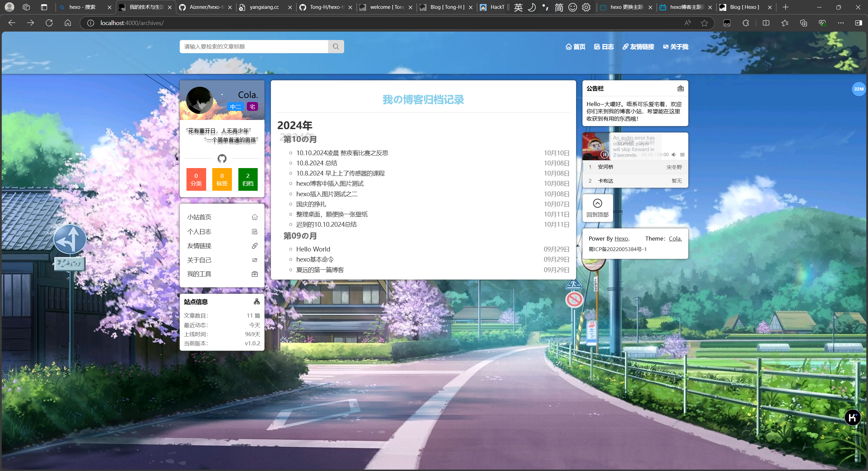868x471 pixels.
Task: Open the GitHub icon in profile card
Action: point(222,158)
